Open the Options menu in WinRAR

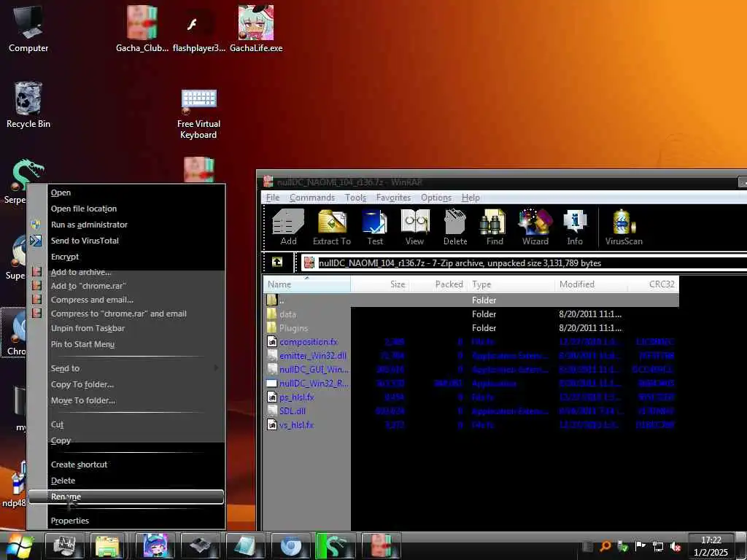436,198
